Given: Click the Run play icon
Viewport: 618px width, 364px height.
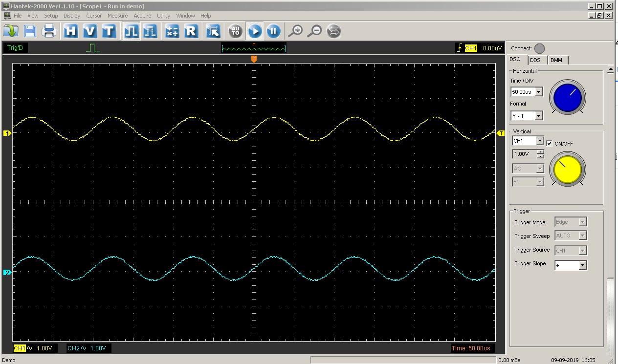Looking at the screenshot, I should pyautogui.click(x=255, y=31).
